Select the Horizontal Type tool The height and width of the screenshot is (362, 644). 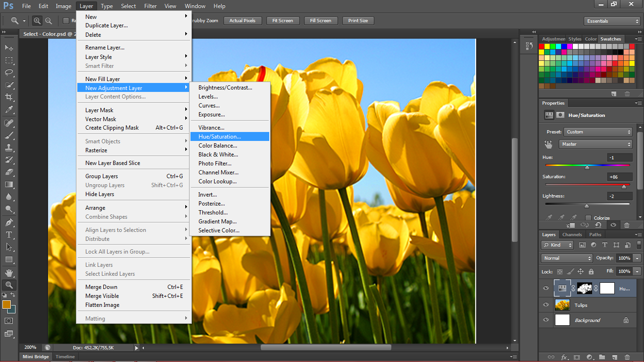pyautogui.click(x=9, y=234)
